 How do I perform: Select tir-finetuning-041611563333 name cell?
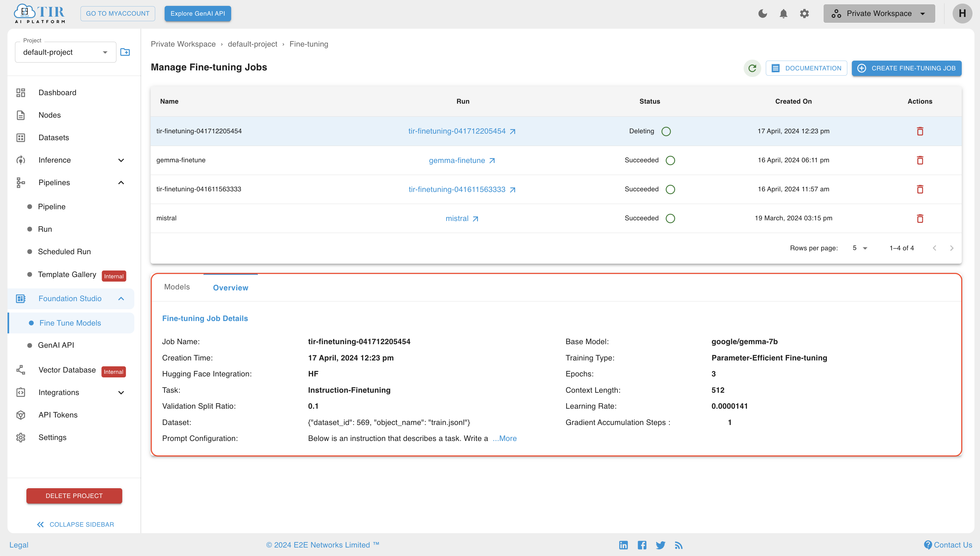click(199, 189)
